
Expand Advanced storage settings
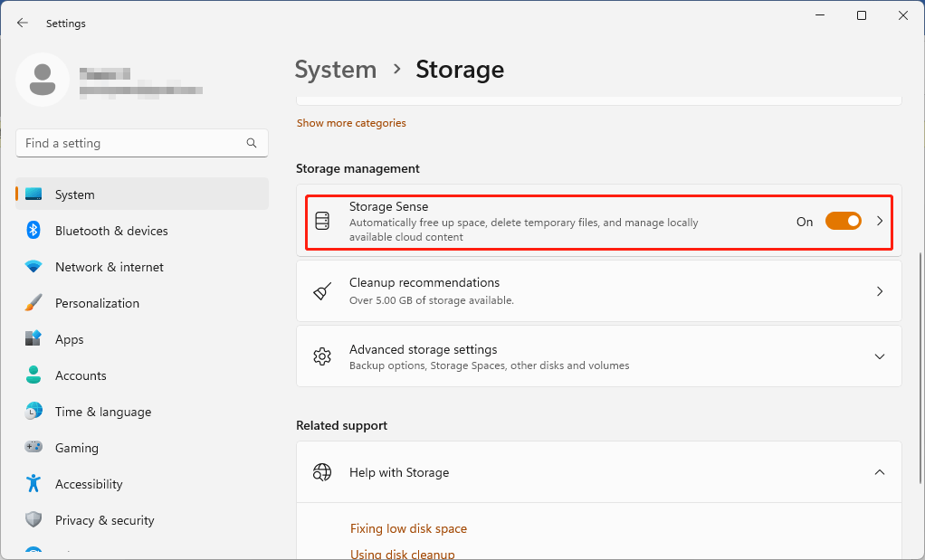[879, 356]
